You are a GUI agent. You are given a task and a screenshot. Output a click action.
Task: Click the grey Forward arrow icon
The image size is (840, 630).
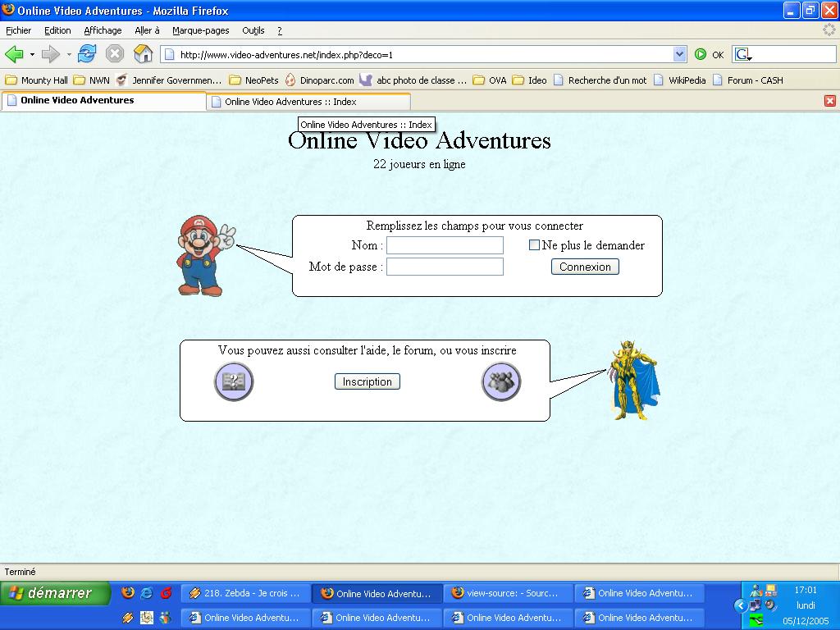coord(51,54)
